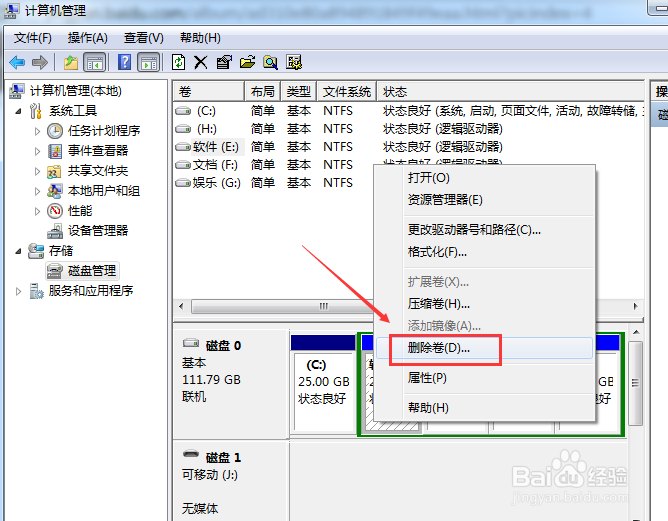Select Device Manager (设备管理器) in tree
The width and height of the screenshot is (668, 521).
(x=98, y=230)
